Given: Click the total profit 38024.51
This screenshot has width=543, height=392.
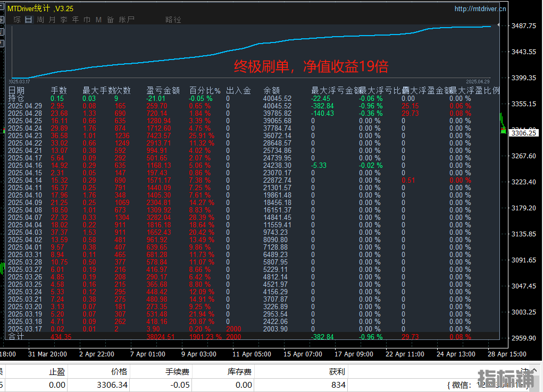Looking at the screenshot, I should point(160,337).
